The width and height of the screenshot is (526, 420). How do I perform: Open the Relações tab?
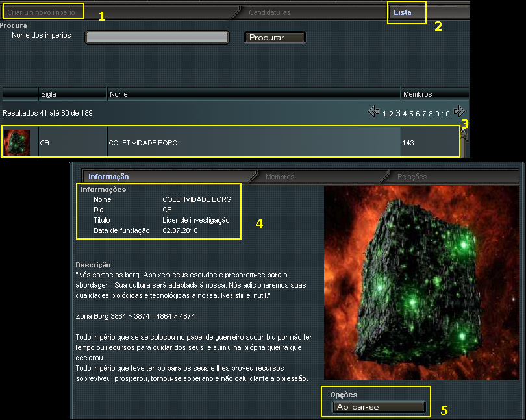pos(412,177)
